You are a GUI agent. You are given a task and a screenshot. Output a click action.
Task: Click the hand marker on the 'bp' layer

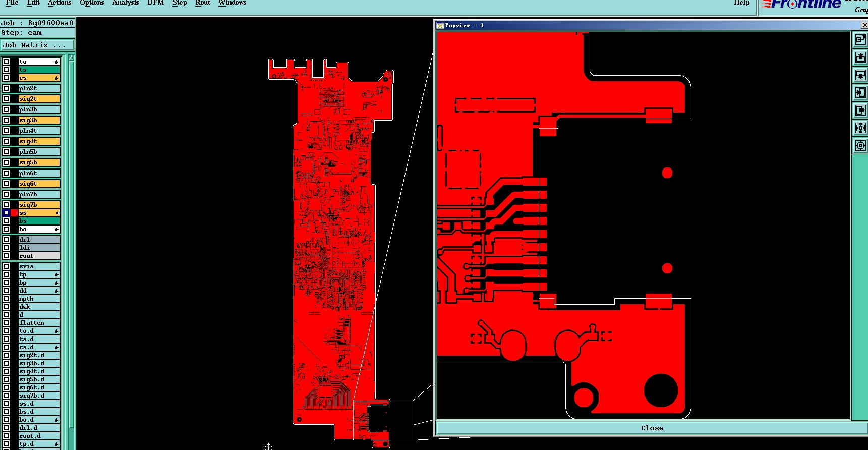[56, 283]
